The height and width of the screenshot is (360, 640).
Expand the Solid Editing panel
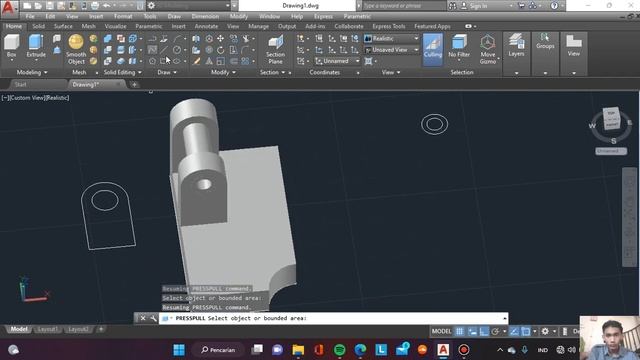(x=122, y=72)
